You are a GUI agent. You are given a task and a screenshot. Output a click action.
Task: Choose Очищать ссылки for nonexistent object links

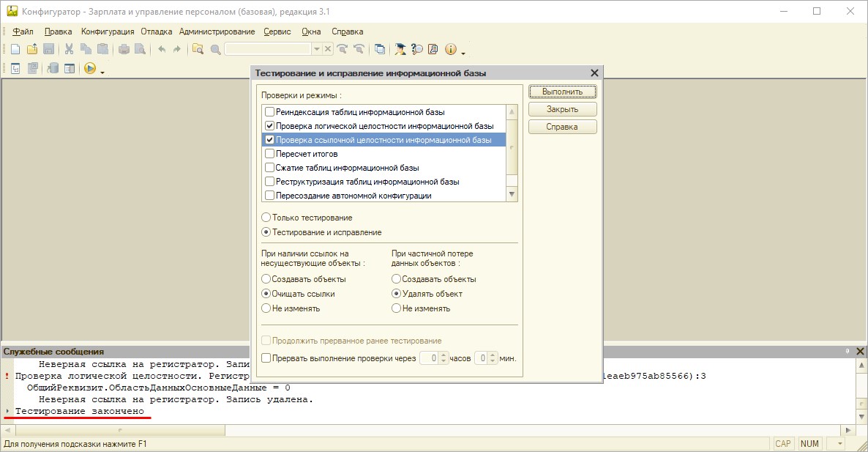[x=266, y=294]
